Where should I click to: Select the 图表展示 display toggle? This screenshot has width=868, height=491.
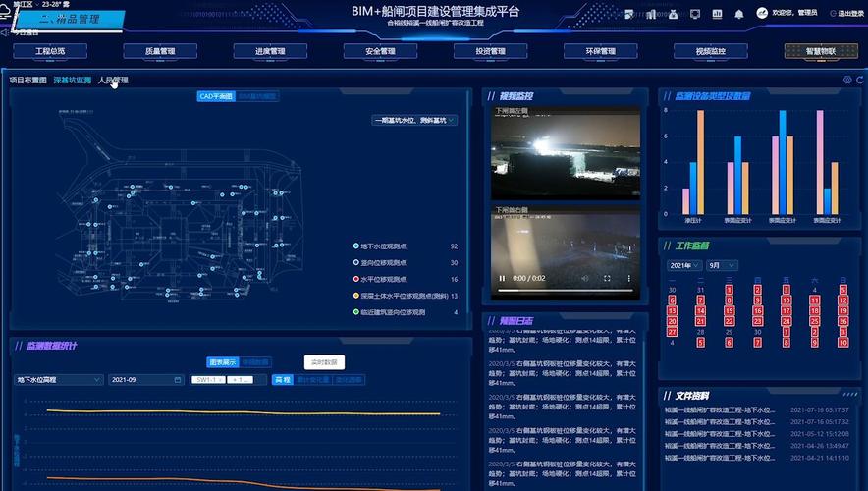click(x=223, y=362)
